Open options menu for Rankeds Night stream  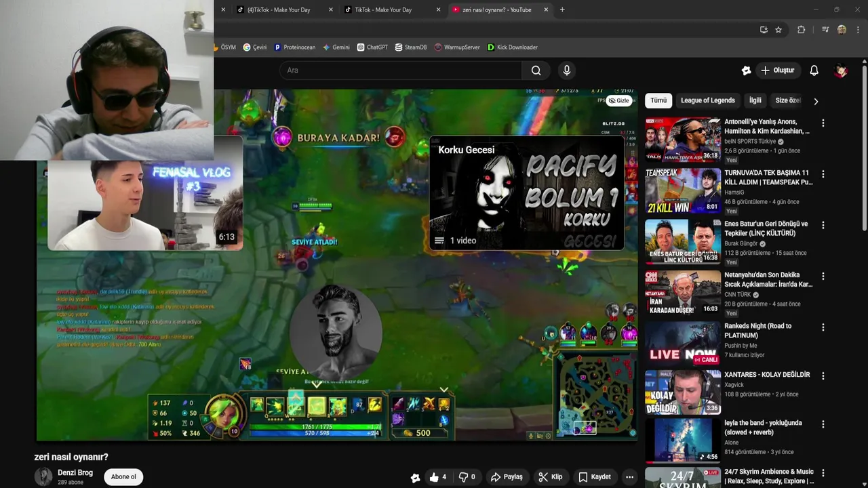[x=823, y=327]
